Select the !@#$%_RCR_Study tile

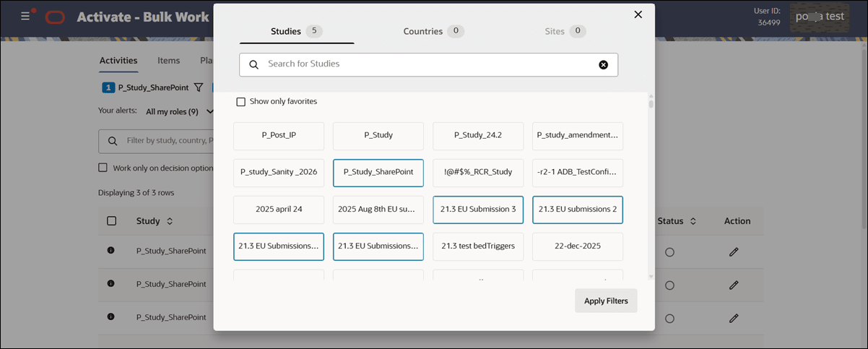[478, 173]
